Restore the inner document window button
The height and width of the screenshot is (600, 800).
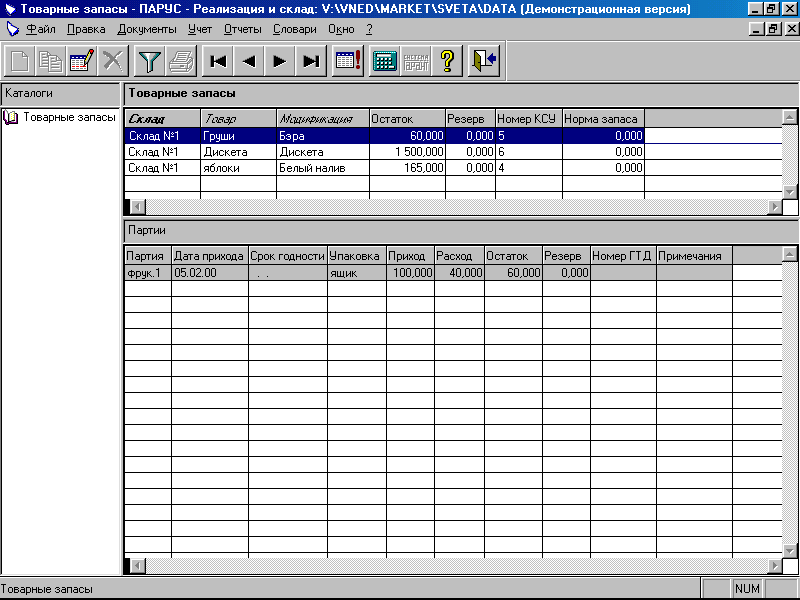tap(773, 29)
